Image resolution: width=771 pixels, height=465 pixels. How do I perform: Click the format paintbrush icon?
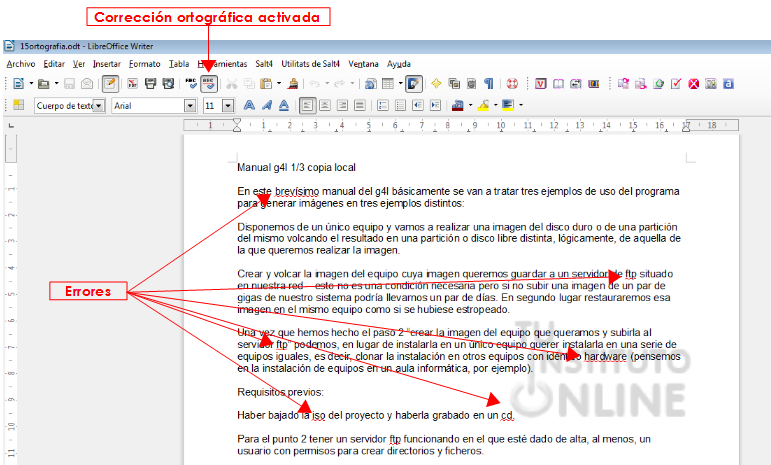point(293,84)
